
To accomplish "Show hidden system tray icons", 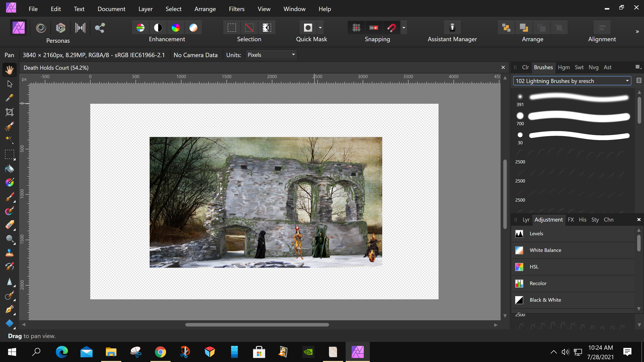I will pos(553,352).
